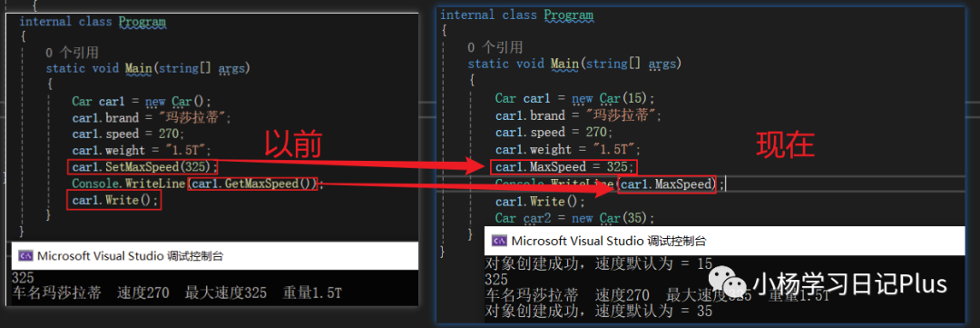Viewport: 980px width, 328px height.
Task: Click the car1.MaxSpeed = 325; assignment line
Action: pyautogui.click(x=564, y=167)
